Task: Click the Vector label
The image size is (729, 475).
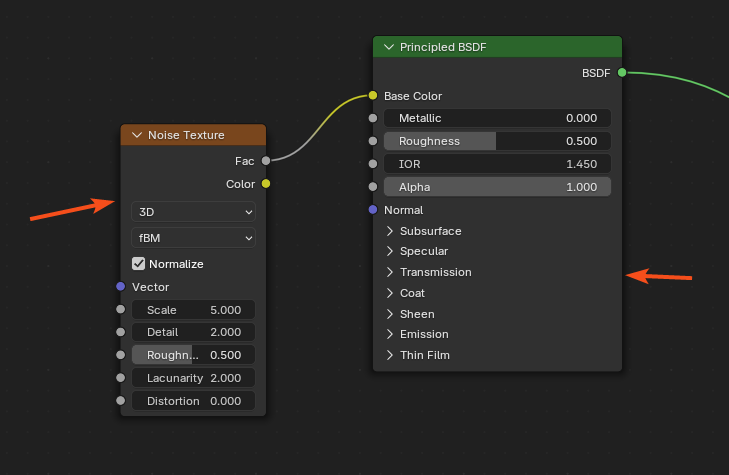Action: (x=151, y=287)
